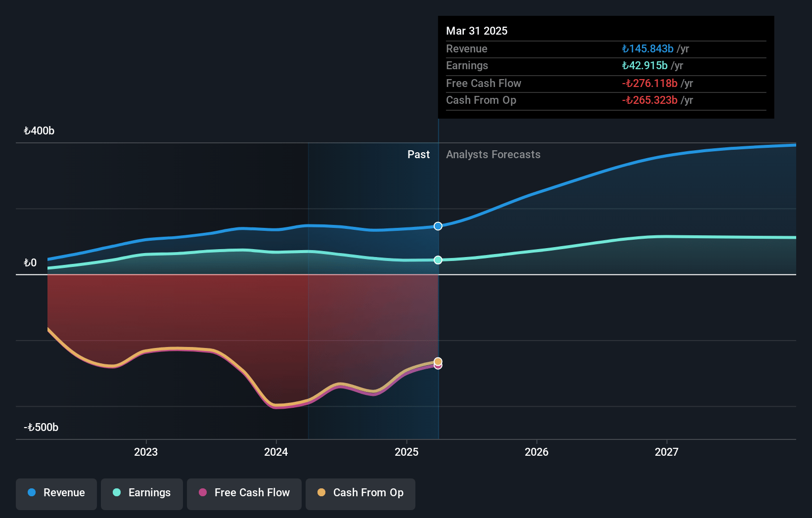
Task: Toggle the Cash From Op legend button
Action: coord(361,494)
